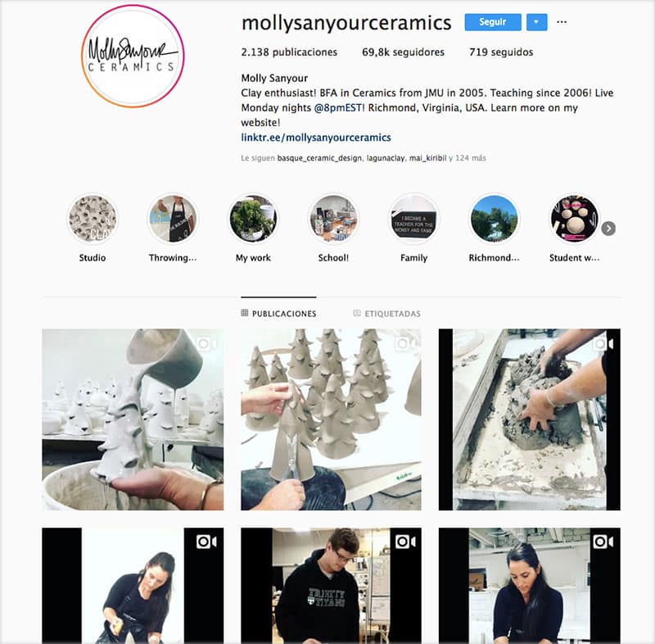Screen dimensions: 655x644
Task: Open the linktr.ee/mollysanyourceramics link
Action: pos(316,138)
